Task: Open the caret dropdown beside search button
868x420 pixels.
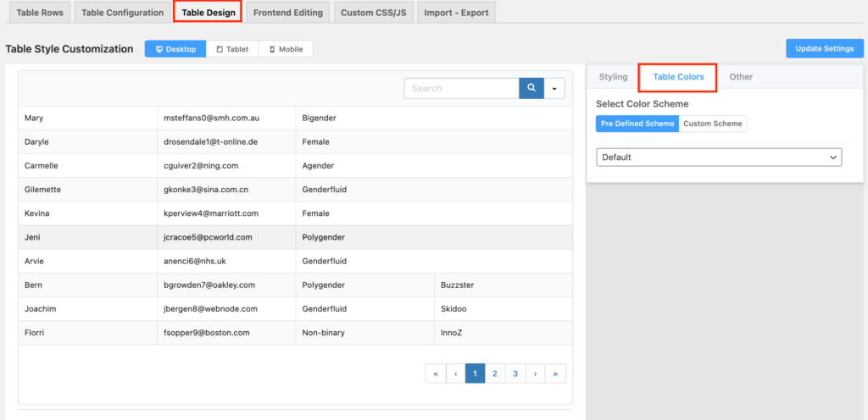Action: pos(554,88)
